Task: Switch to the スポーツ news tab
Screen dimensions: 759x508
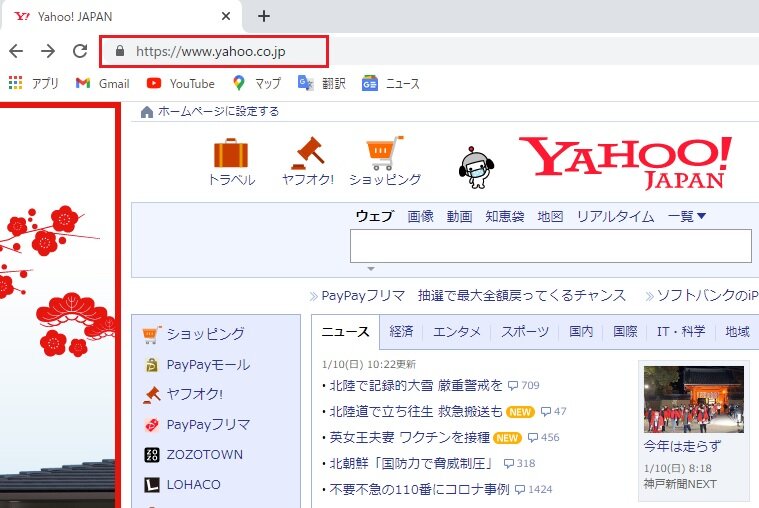Action: 525,332
